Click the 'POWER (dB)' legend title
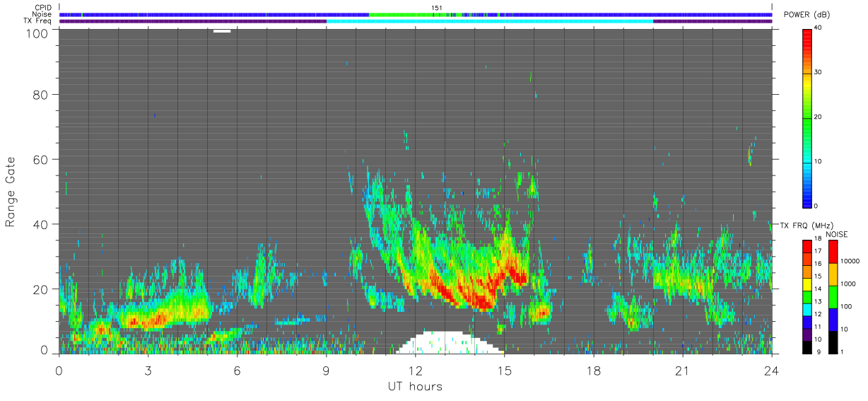 (x=807, y=16)
